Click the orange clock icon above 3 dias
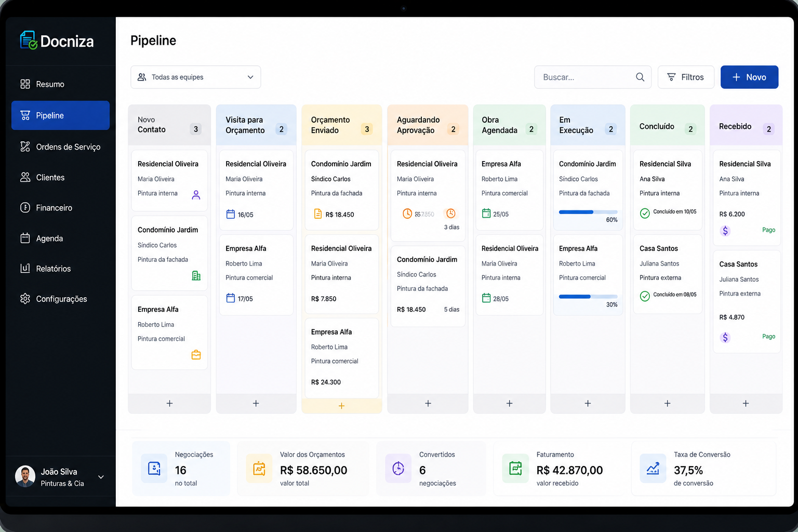This screenshot has height=532, width=798. pos(451,214)
